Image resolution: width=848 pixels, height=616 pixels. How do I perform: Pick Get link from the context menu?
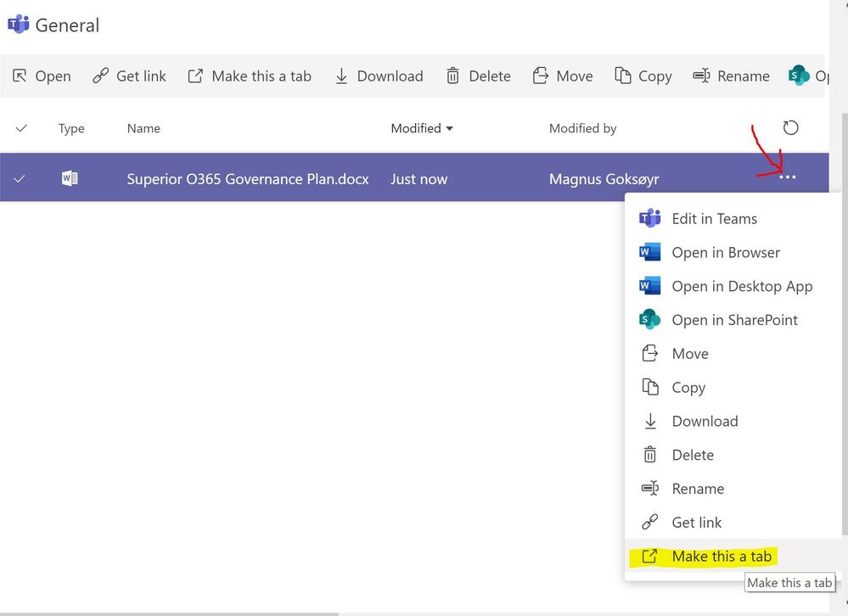733,523
